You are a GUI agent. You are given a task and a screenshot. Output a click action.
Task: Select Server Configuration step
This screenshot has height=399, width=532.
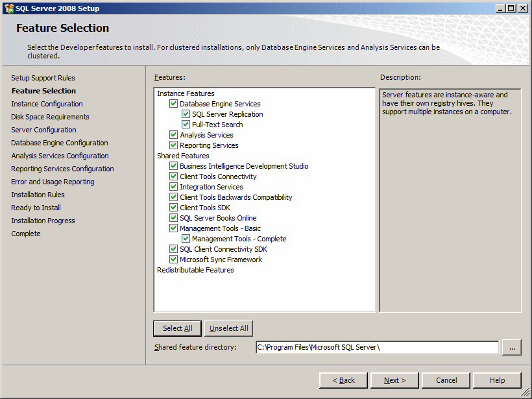tap(43, 130)
